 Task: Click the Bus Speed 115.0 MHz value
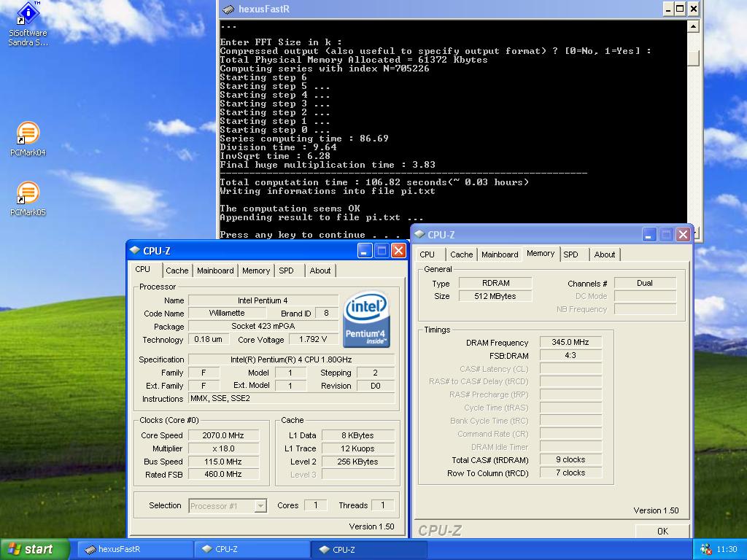[223, 462]
